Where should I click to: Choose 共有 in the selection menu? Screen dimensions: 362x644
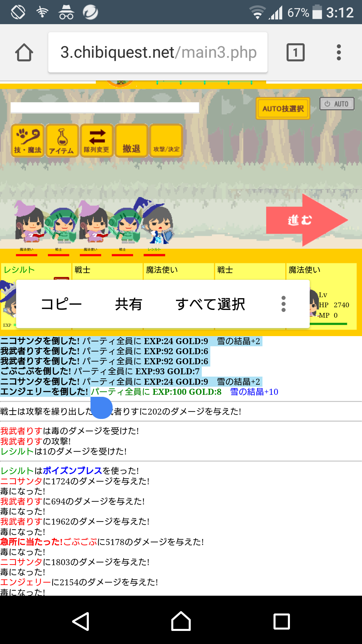click(x=128, y=304)
